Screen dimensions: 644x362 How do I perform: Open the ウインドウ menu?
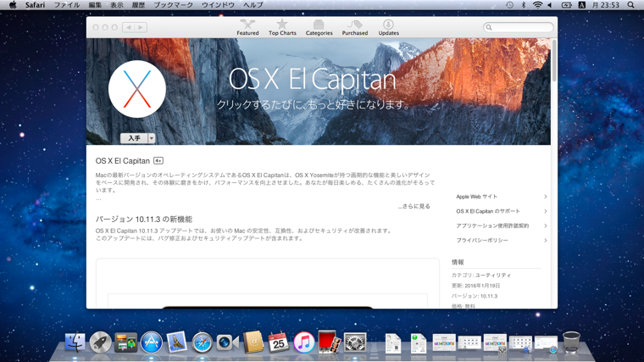coord(218,5)
